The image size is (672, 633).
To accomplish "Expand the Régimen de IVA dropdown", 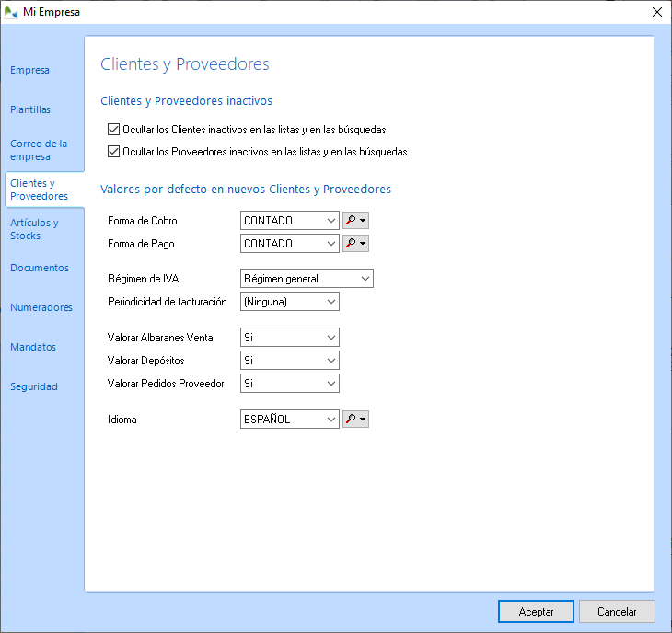I will [306, 279].
